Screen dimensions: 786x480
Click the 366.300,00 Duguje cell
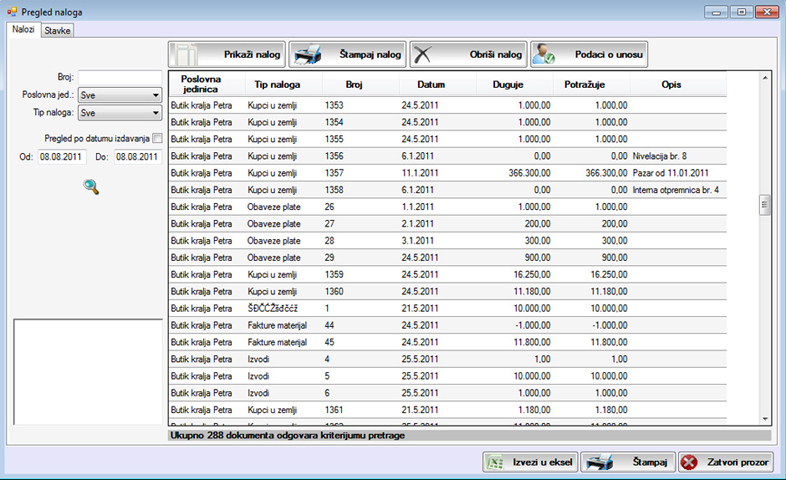514,173
